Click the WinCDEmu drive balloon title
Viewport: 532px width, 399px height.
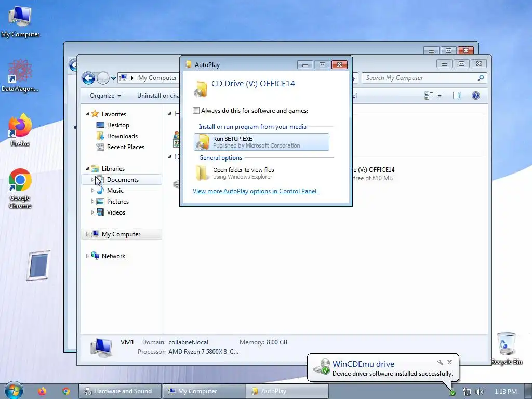pos(363,364)
